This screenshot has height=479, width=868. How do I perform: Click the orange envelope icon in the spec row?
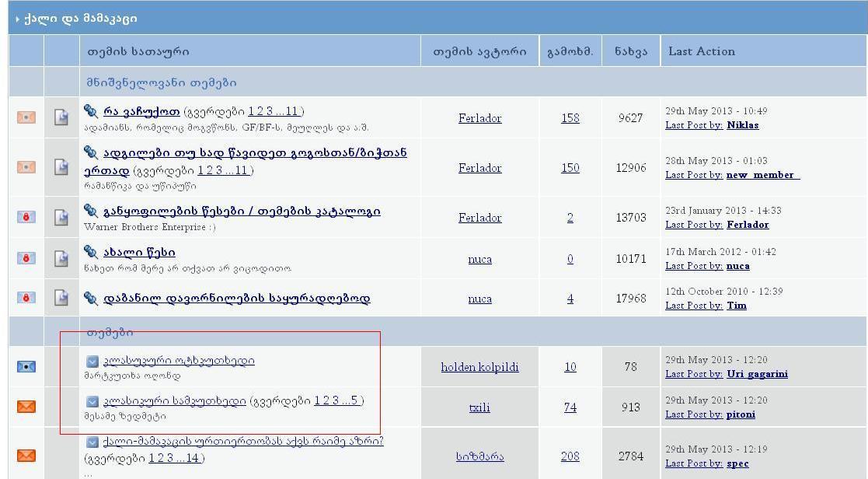point(26,456)
